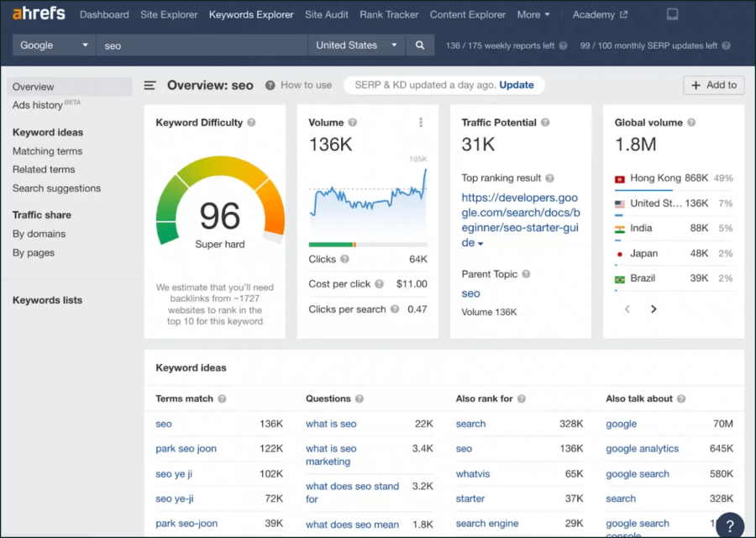Select Overview in the sidebar
Screen dimensions: 756x538
coord(70,87)
